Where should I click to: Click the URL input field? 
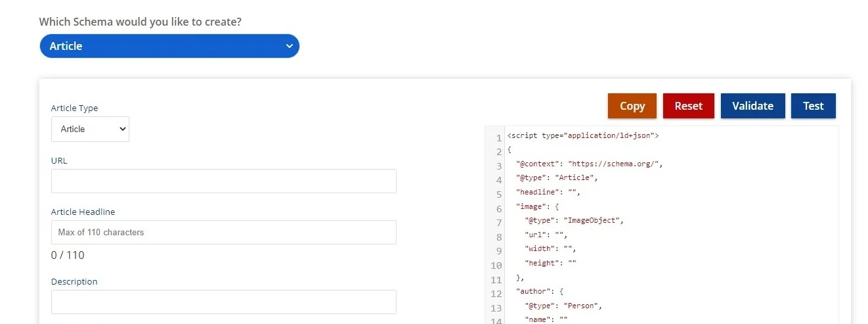point(223,181)
